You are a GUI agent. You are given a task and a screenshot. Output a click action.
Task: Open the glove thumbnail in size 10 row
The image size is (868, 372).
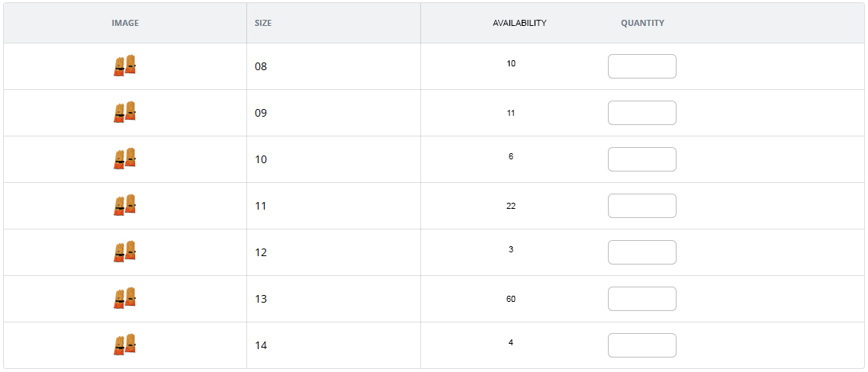tap(124, 159)
